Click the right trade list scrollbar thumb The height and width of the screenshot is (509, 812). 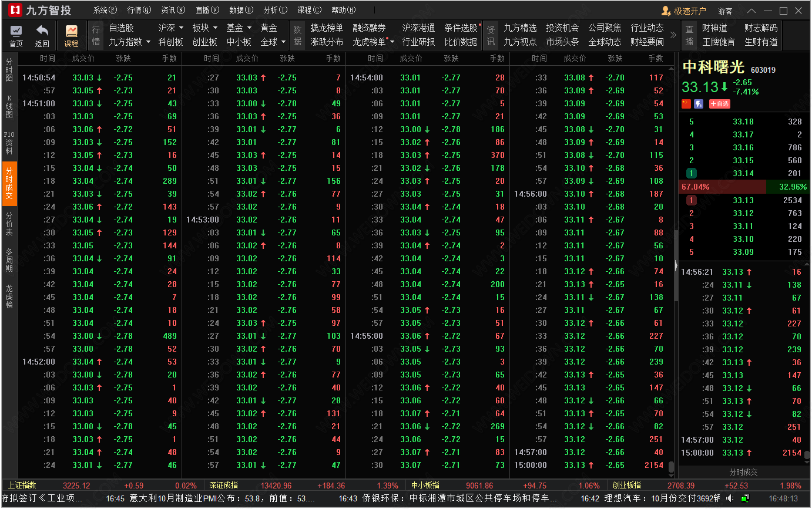pos(807,456)
